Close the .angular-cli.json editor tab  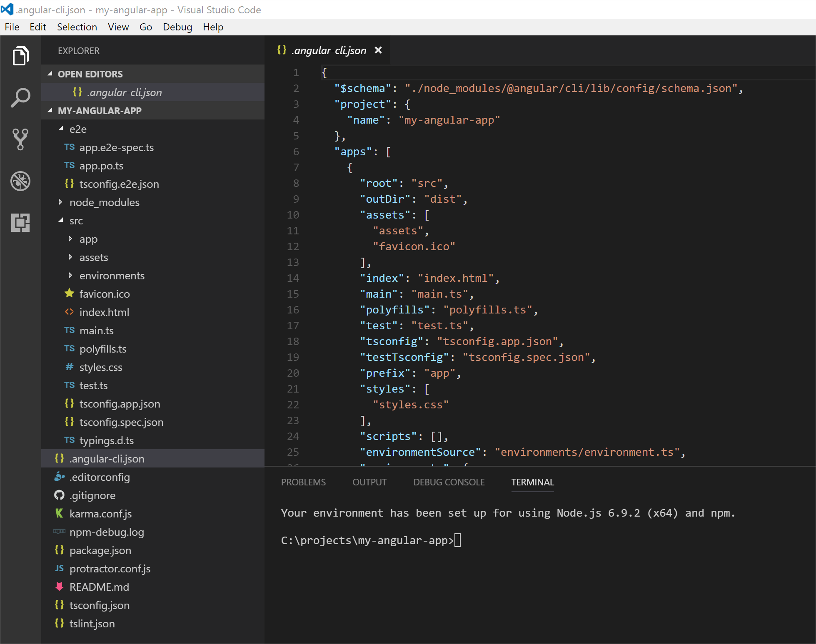pyautogui.click(x=378, y=50)
